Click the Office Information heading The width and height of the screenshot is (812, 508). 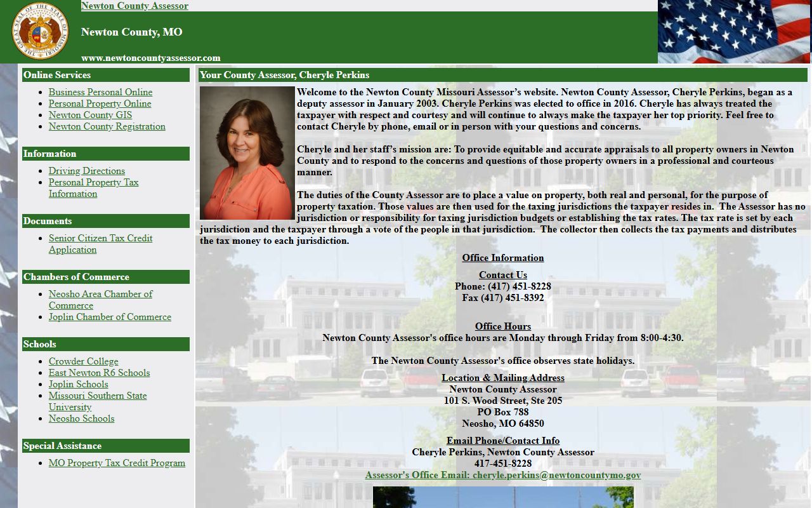[503, 258]
